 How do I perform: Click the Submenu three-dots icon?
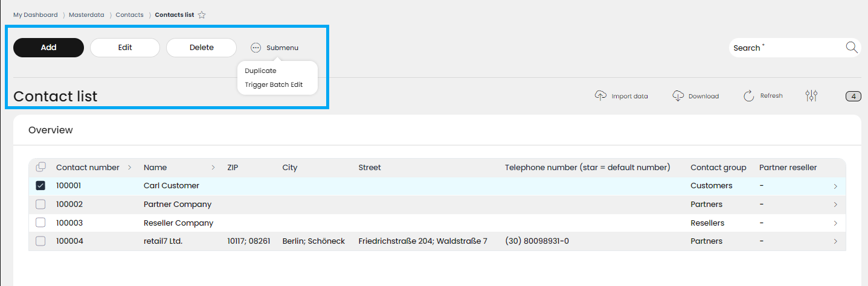coord(256,48)
